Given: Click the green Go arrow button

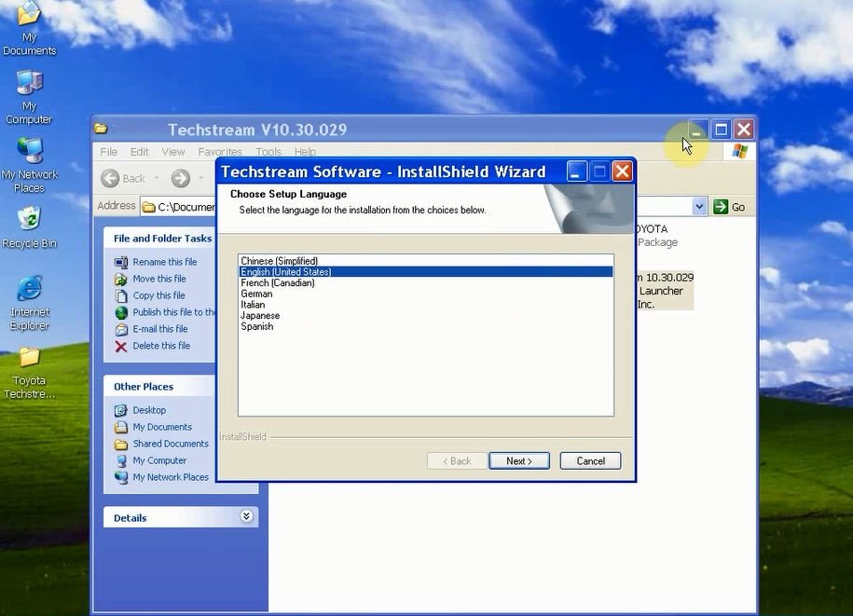Looking at the screenshot, I should (721, 207).
